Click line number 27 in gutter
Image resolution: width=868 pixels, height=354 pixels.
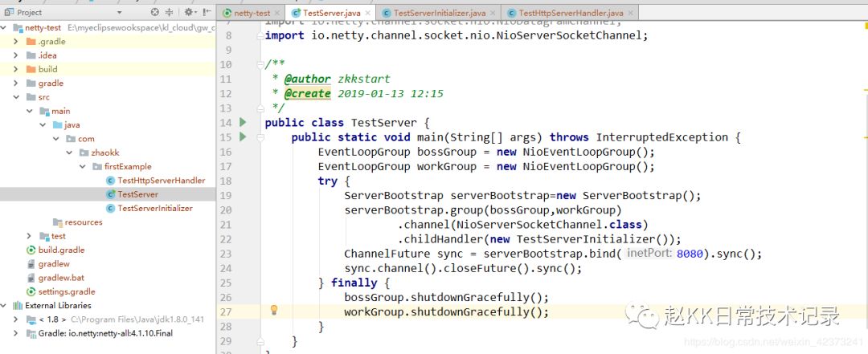point(226,312)
